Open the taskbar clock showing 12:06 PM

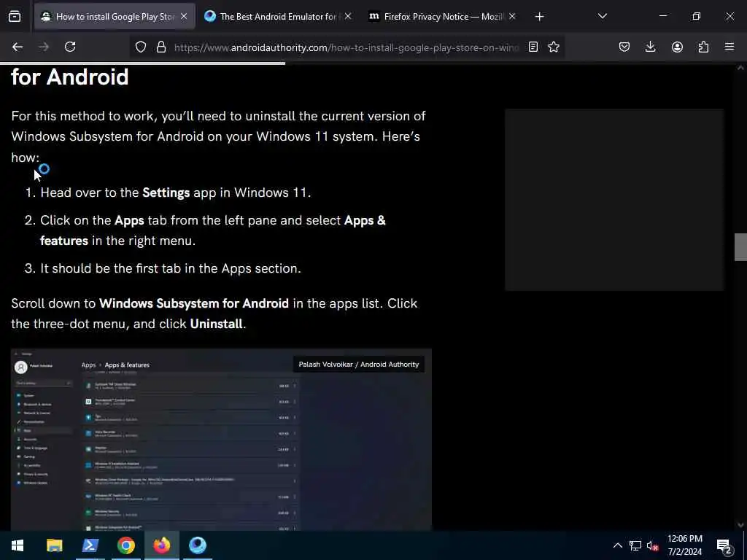point(684,545)
